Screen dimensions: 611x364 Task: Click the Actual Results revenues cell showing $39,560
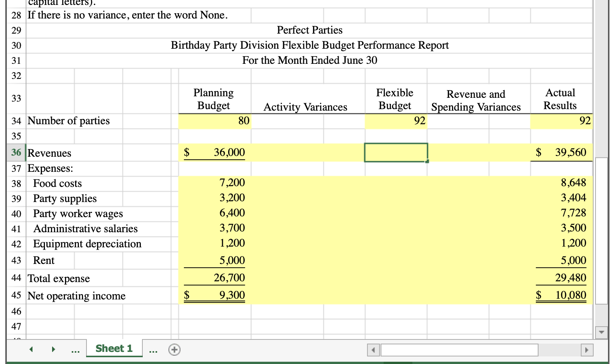coord(561,153)
